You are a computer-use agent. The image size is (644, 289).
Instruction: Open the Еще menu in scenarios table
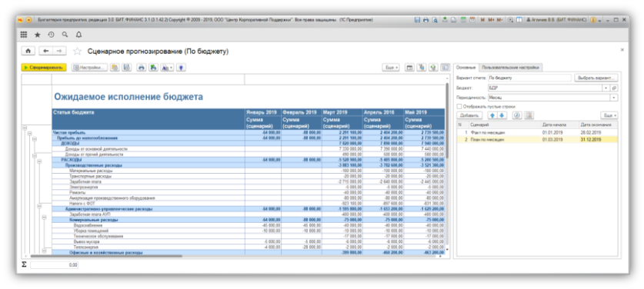coord(609,115)
